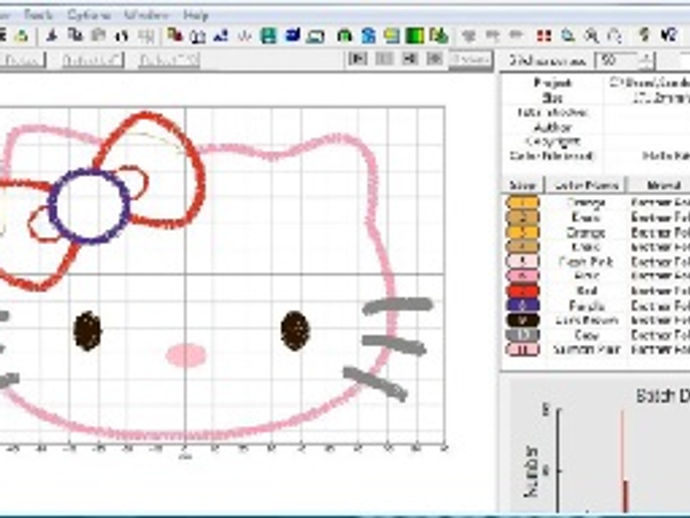Click the green and yellow export toolbar icon
690x518 pixels.
point(439,36)
